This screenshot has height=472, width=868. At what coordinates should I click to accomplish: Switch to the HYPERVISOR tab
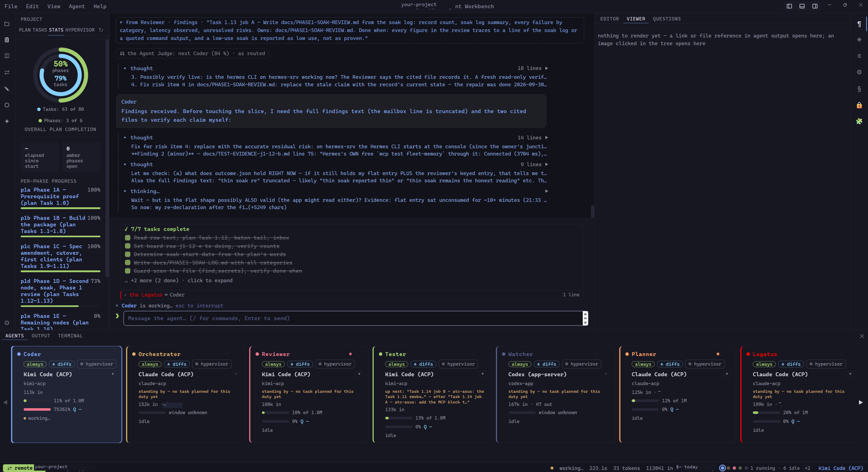pos(80,30)
